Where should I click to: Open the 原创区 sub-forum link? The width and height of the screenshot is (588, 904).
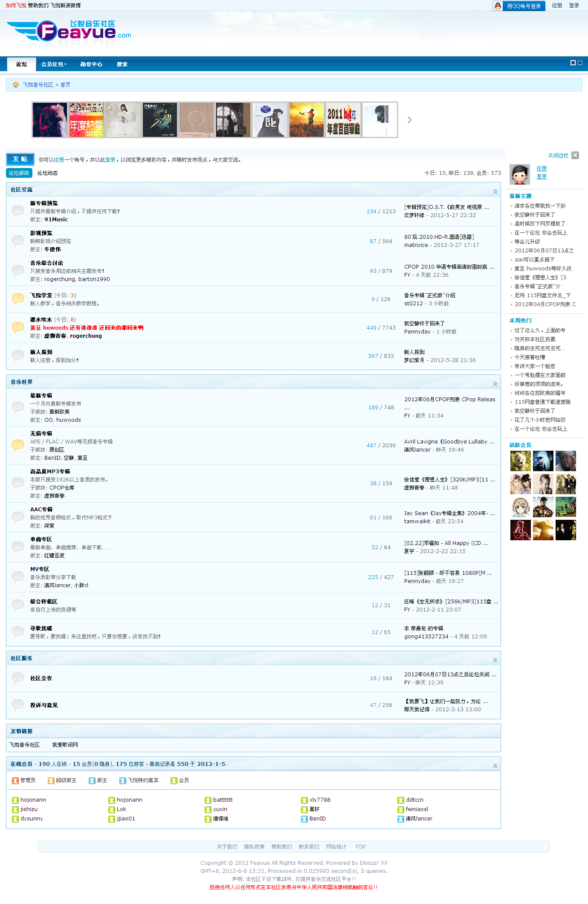click(57, 450)
